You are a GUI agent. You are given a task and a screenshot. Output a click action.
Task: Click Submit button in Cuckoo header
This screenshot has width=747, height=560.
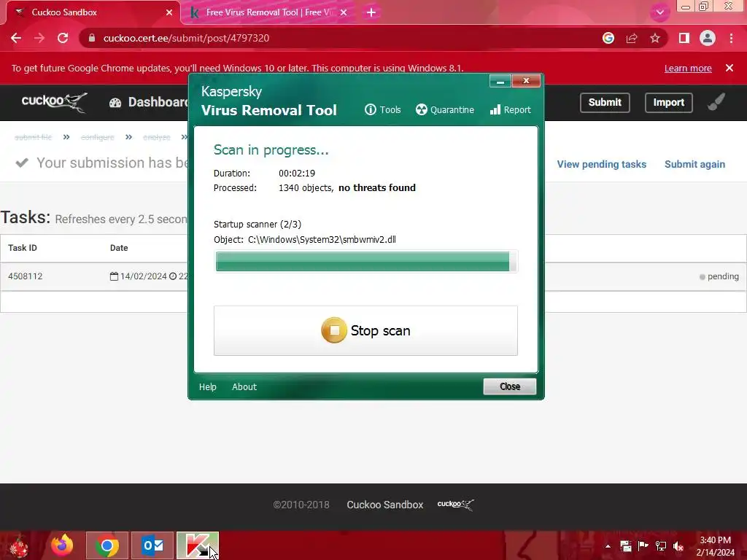click(x=605, y=102)
